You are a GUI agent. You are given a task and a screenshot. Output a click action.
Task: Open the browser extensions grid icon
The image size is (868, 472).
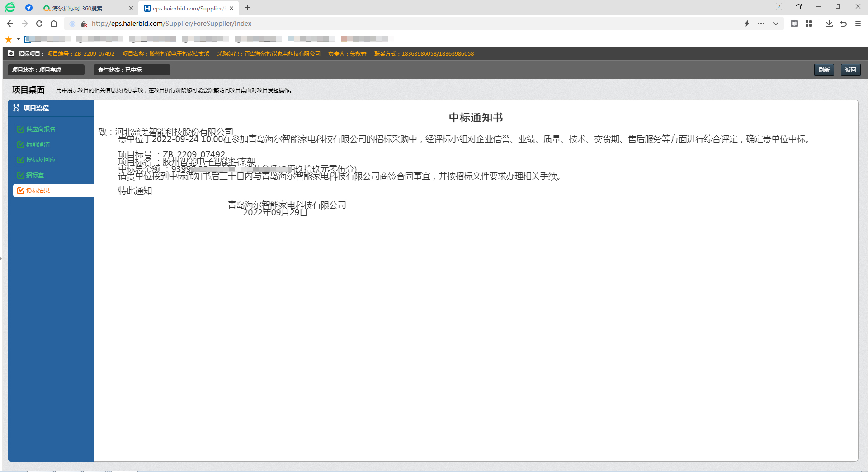coord(809,24)
